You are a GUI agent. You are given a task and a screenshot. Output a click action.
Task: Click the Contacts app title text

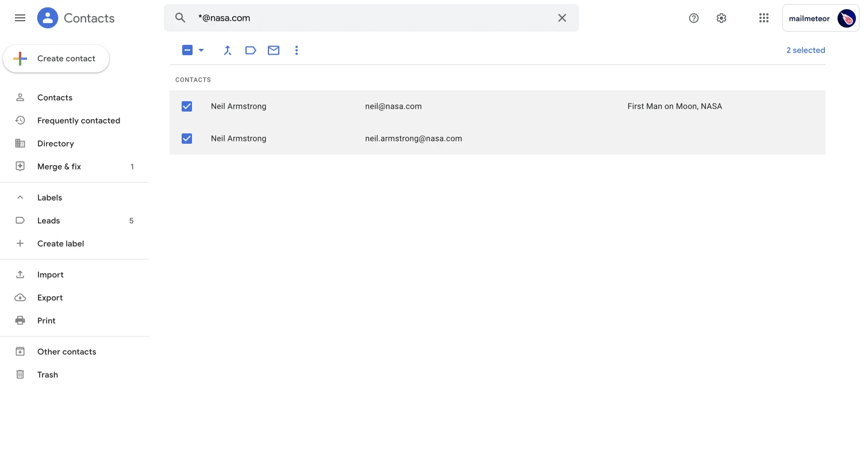click(x=89, y=18)
